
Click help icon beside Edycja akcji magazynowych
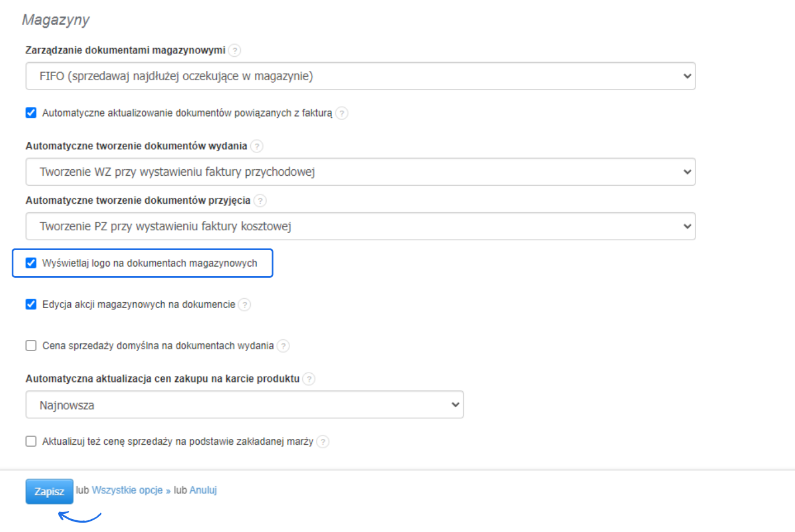(x=244, y=305)
